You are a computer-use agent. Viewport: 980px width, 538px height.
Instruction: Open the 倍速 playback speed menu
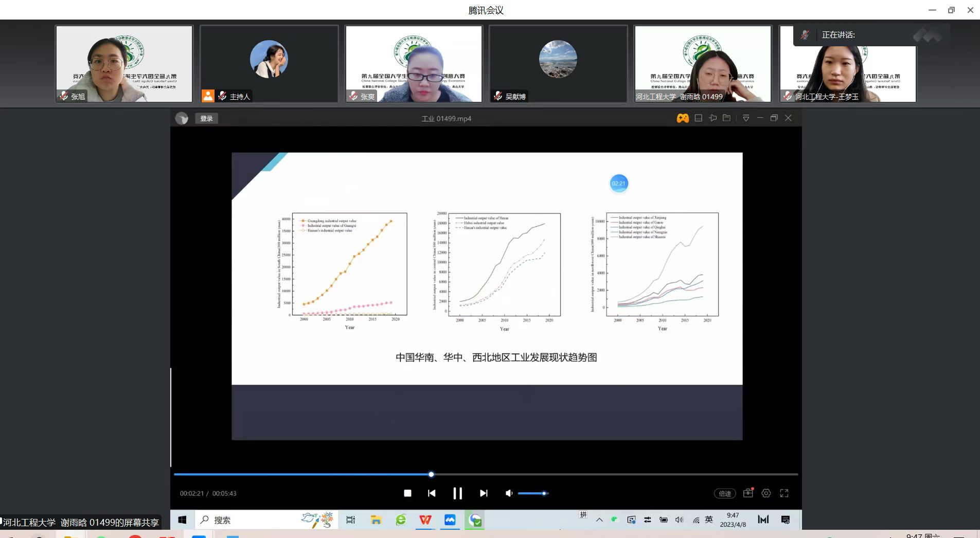coord(725,493)
